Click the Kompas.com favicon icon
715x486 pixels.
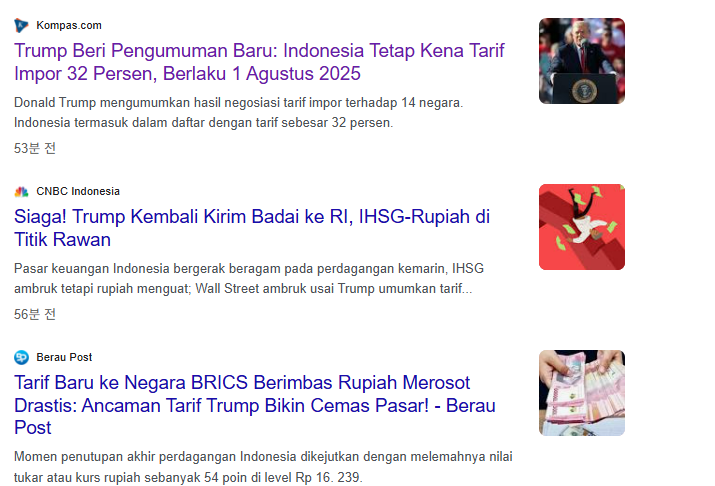point(21,26)
